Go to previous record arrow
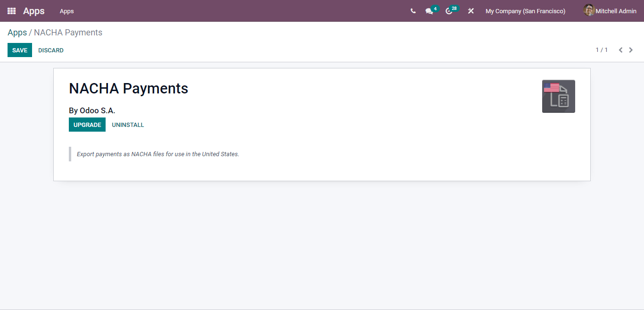The height and width of the screenshot is (310, 644). [x=620, y=50]
